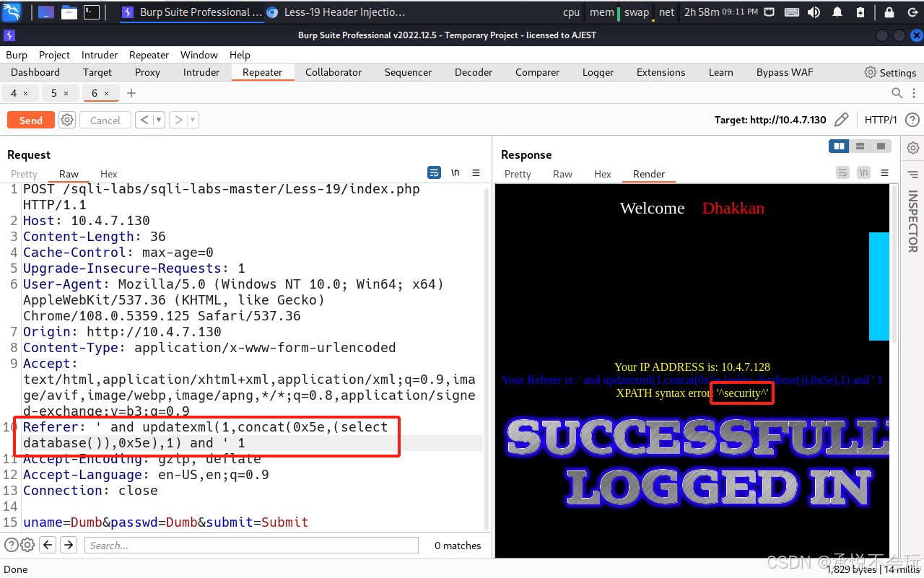Select the combined tabbed layout toggle
This screenshot has height=578, width=924.
(880, 146)
